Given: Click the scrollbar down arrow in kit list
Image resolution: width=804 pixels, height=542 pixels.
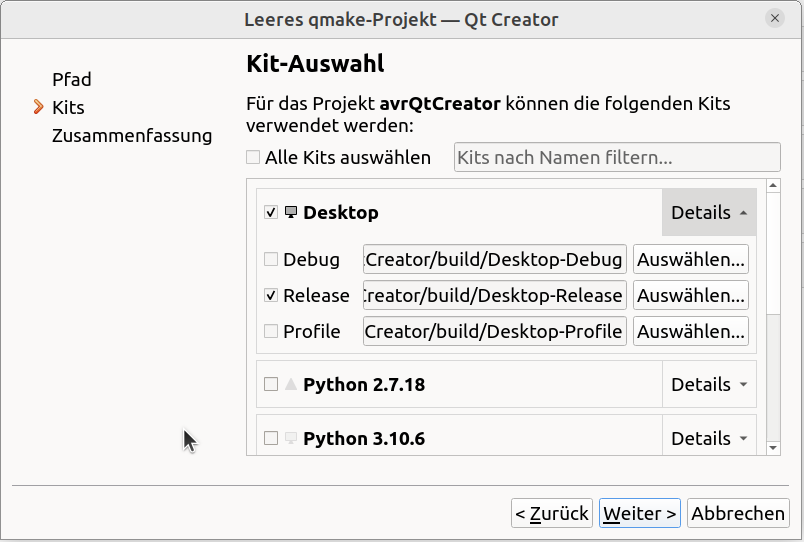Looking at the screenshot, I should pos(773,448).
